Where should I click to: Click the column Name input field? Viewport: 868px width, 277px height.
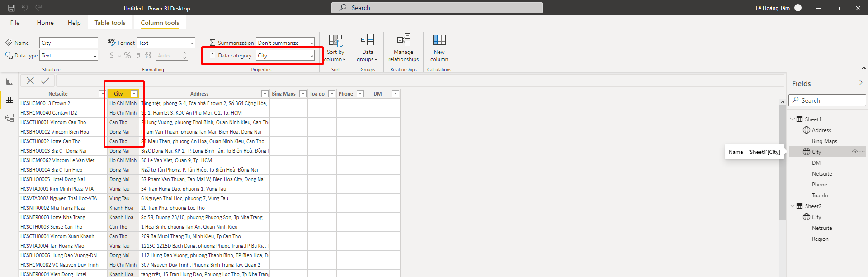(x=69, y=43)
